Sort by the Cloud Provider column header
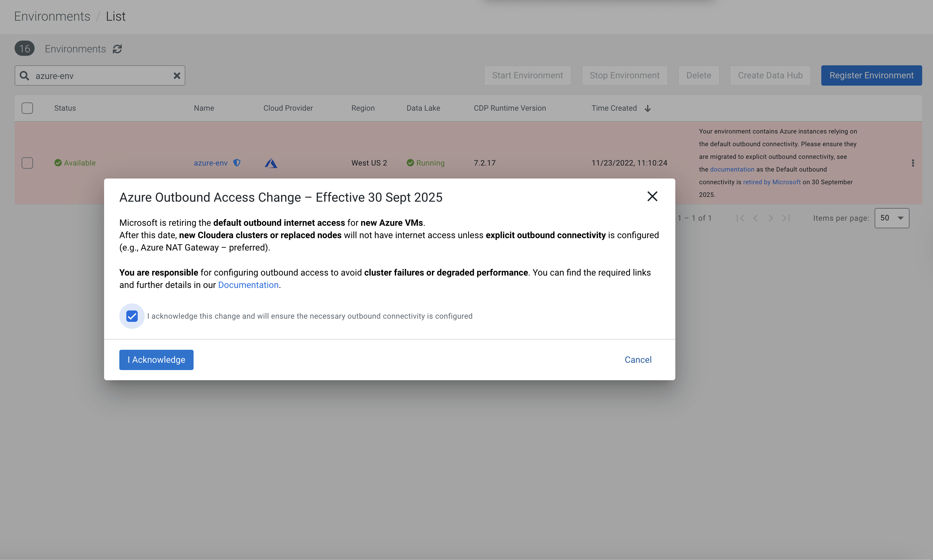 click(x=288, y=108)
